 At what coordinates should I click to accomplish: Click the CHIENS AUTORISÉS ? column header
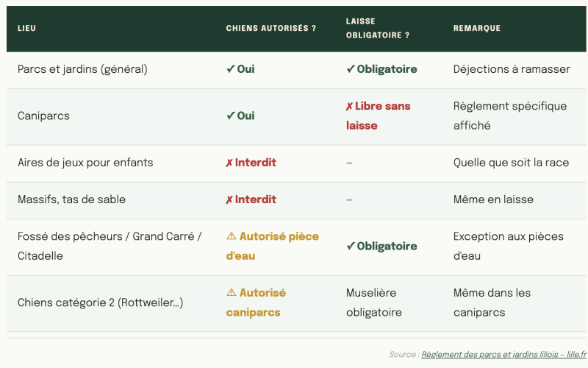[270, 28]
